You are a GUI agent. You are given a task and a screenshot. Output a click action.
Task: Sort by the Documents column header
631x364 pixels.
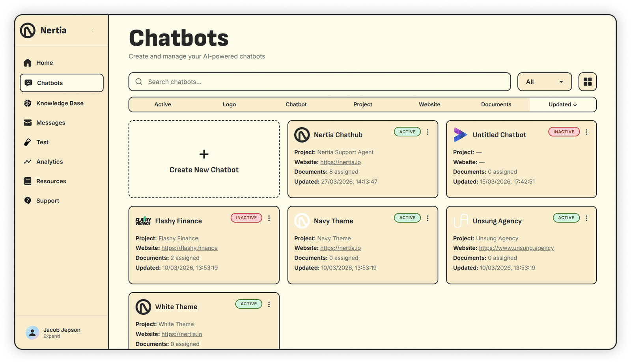(496, 104)
